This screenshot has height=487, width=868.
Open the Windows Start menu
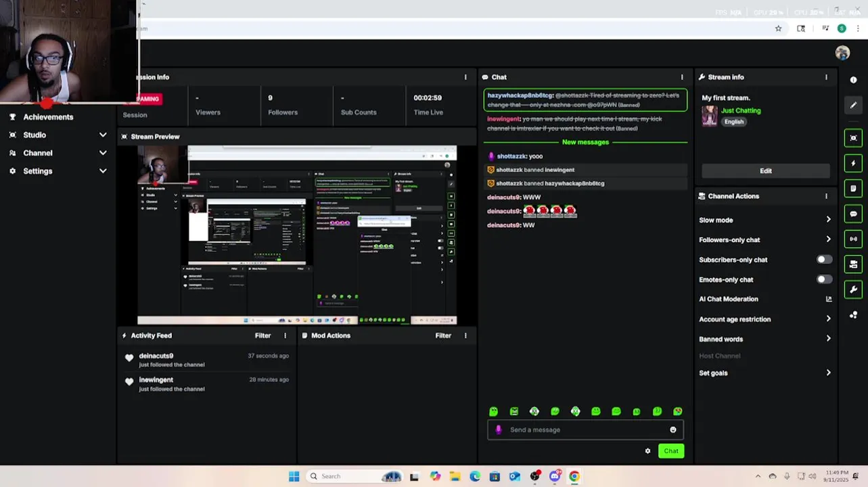[294, 476]
